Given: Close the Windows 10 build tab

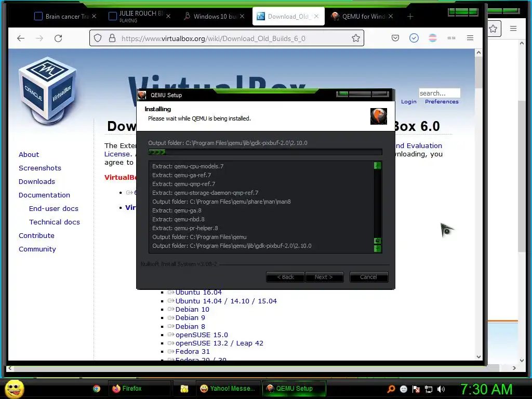Looking at the screenshot, I should point(242,16).
